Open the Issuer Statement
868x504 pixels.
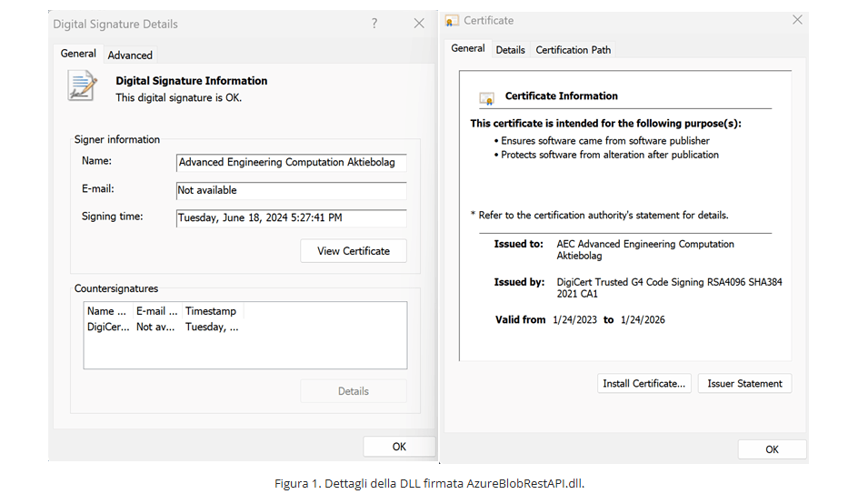click(744, 384)
